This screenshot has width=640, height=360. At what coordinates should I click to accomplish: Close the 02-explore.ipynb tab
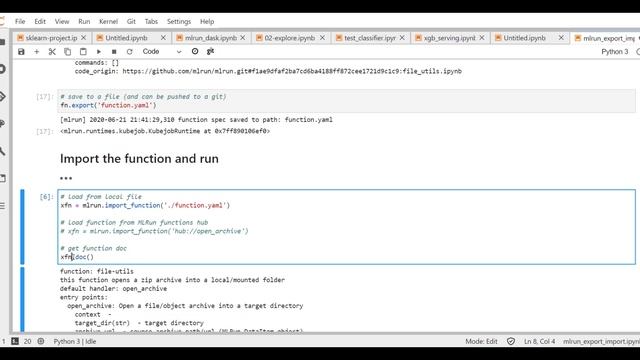coord(322,38)
